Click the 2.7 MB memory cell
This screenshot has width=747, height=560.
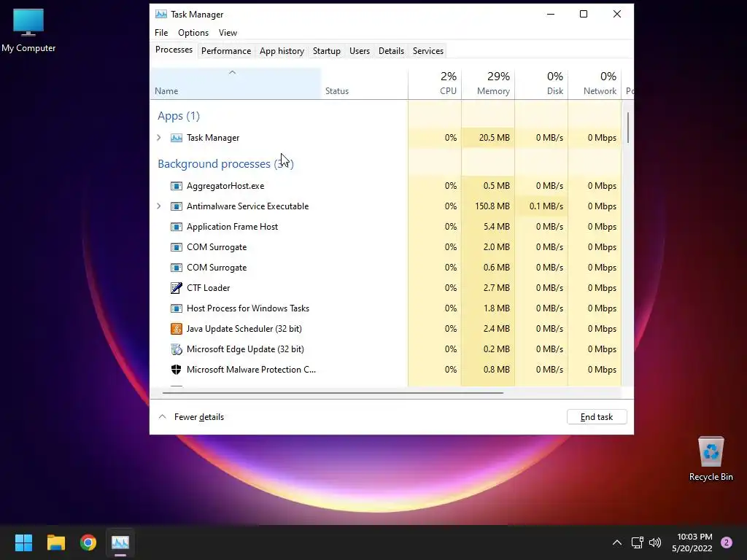pos(488,287)
